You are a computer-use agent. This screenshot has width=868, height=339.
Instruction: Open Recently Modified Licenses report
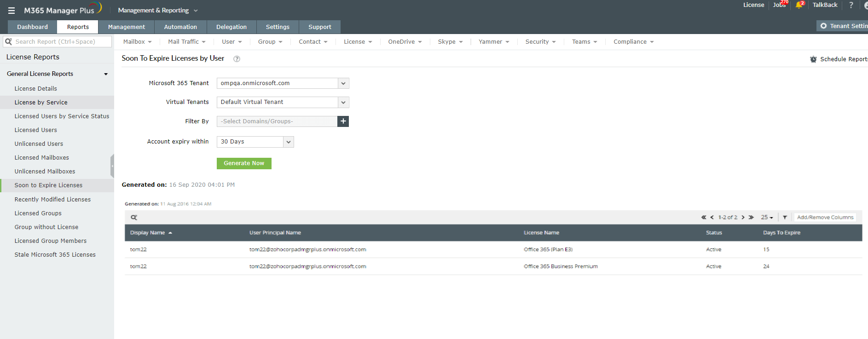tap(52, 200)
